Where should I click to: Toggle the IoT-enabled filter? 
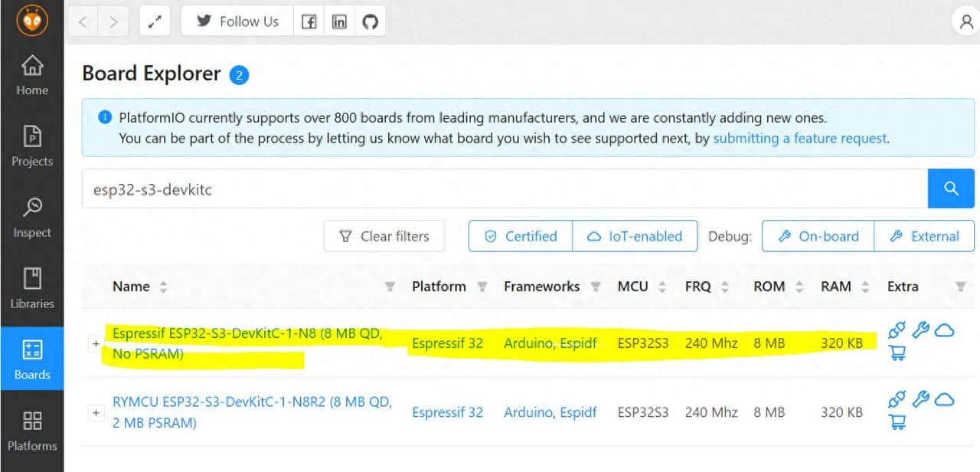pos(635,236)
